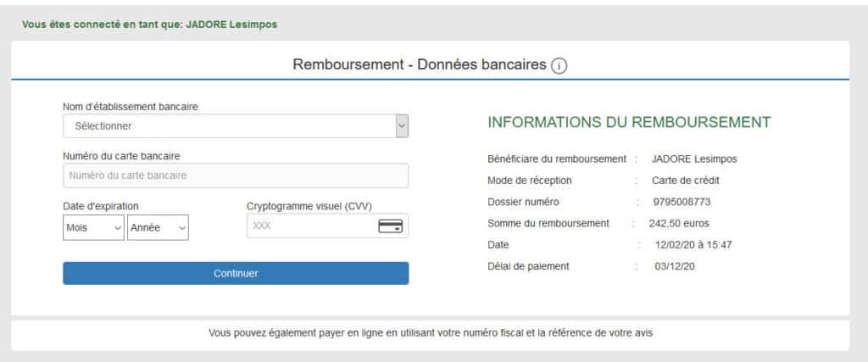The height and width of the screenshot is (362, 868).
Task: Select the Remboursement - Données bancaires heading
Action: pos(420,64)
